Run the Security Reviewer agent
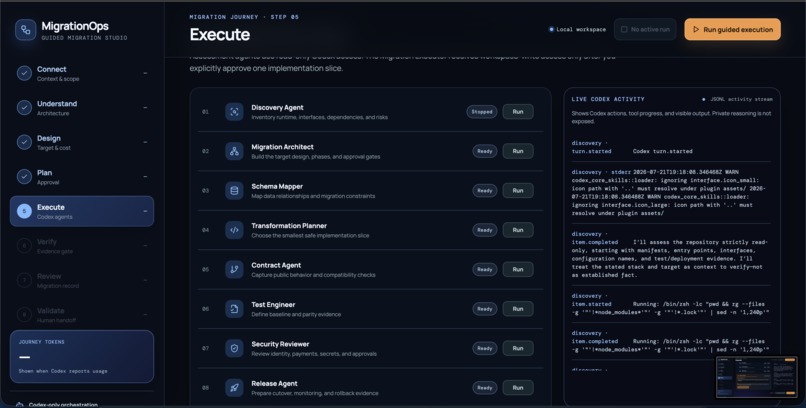 pos(518,348)
